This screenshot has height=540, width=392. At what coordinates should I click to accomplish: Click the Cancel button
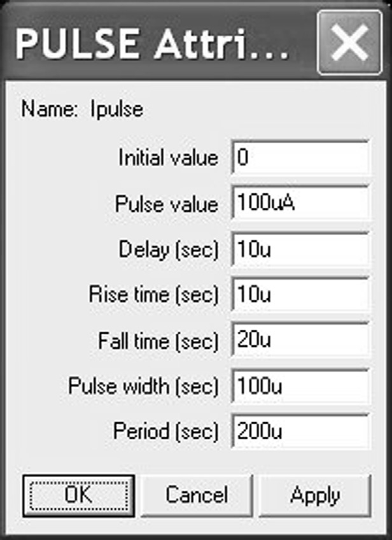point(196,495)
